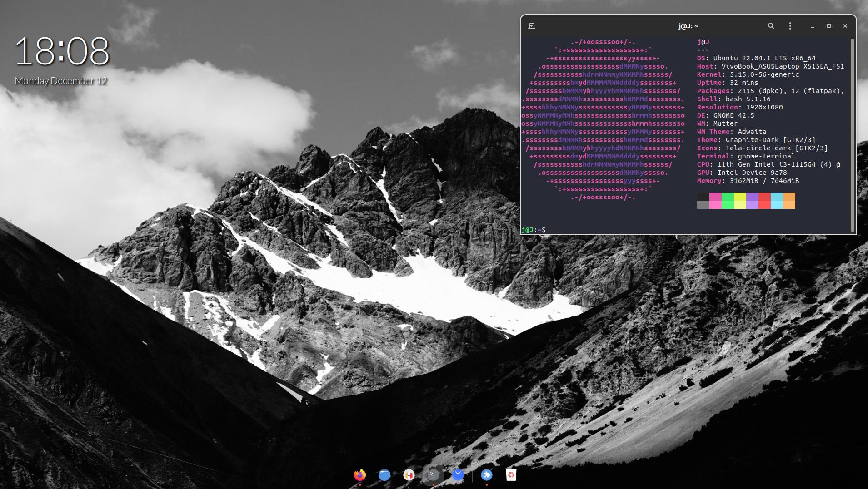Click the Monday December 12 date text
The image size is (868, 489).
(61, 81)
